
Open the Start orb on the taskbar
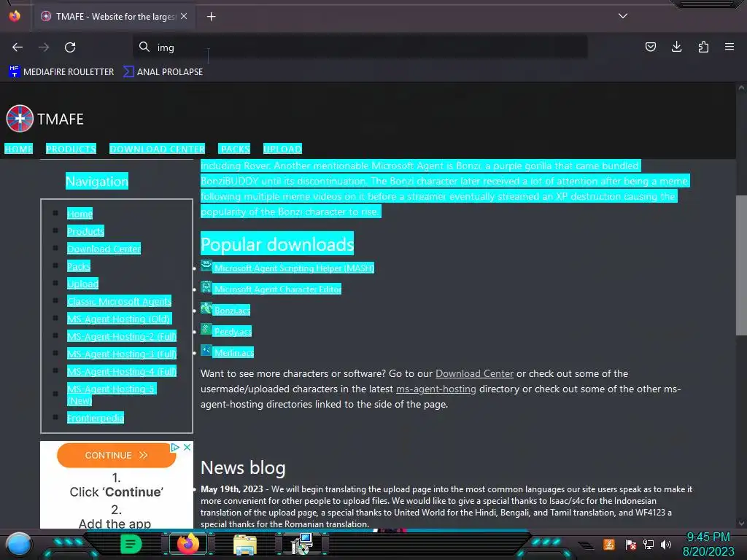19,544
